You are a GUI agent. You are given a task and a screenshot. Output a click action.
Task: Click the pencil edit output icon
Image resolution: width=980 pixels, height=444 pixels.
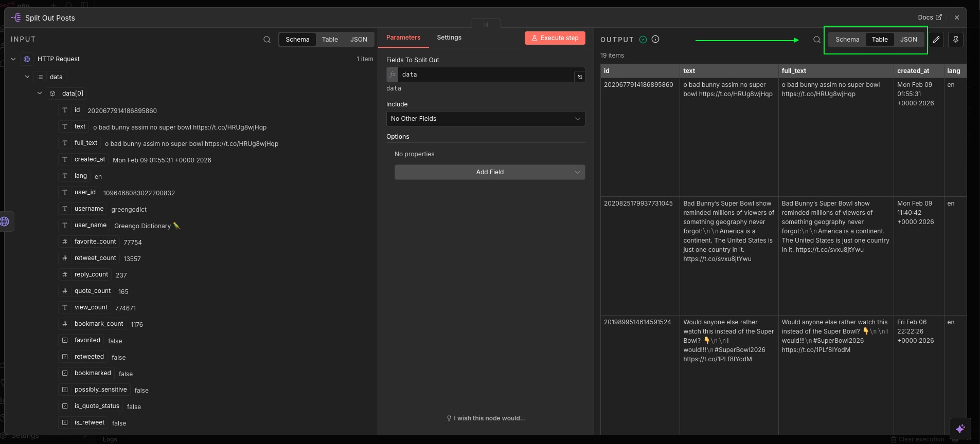pos(936,40)
